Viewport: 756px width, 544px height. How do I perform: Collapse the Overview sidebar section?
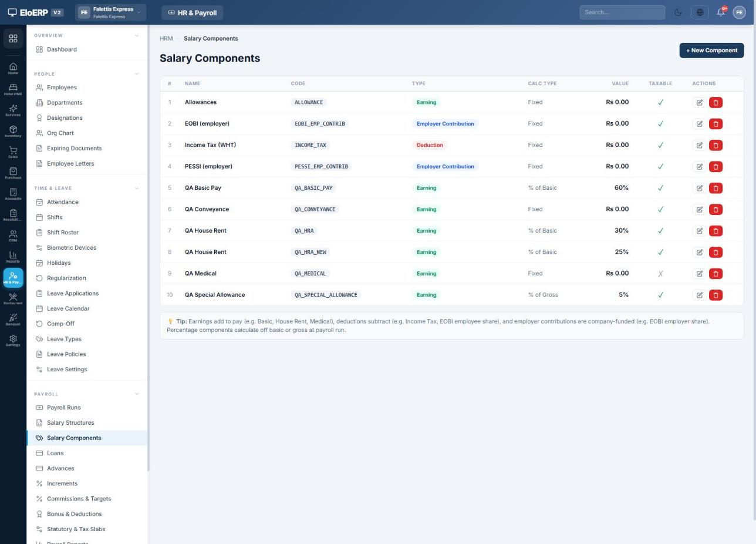click(137, 36)
